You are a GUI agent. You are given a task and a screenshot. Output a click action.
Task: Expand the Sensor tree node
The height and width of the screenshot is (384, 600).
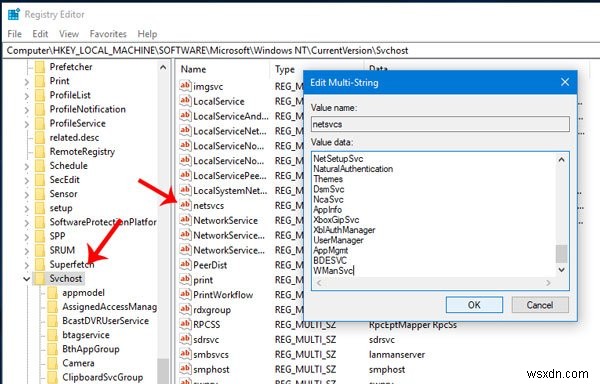(26, 195)
